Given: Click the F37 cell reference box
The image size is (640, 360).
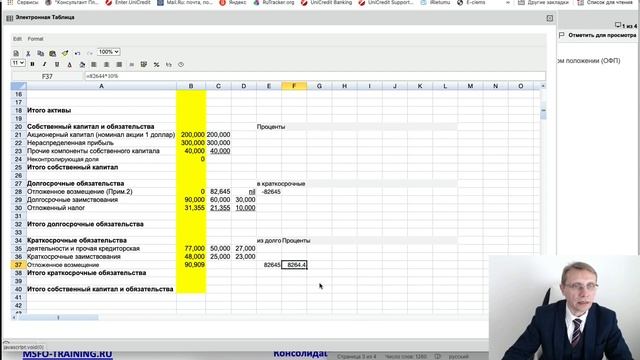Looking at the screenshot, I should click(x=47, y=76).
